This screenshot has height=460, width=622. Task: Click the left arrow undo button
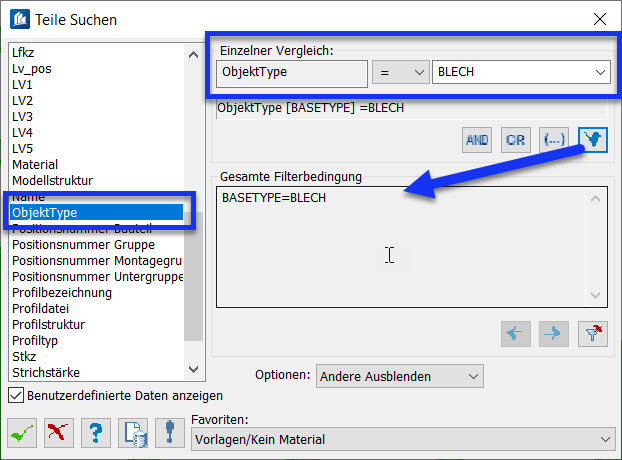tap(516, 334)
